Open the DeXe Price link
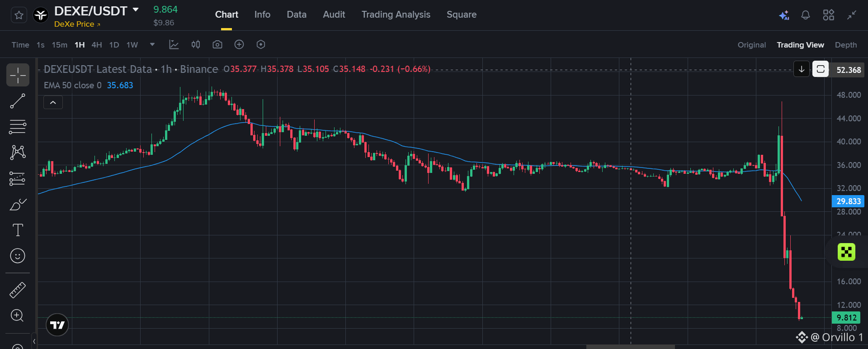Image resolution: width=868 pixels, height=349 pixels. coord(77,24)
